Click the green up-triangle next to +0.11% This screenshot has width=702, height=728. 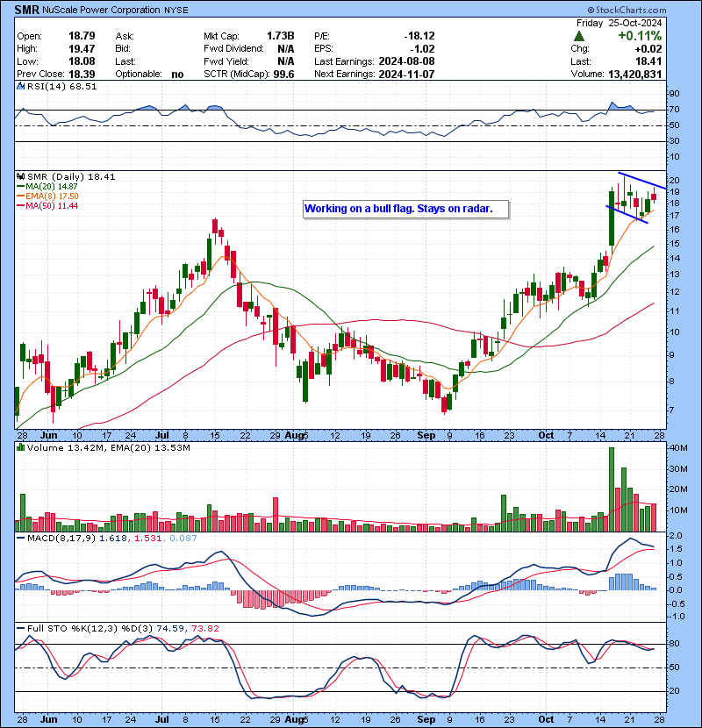[x=579, y=36]
